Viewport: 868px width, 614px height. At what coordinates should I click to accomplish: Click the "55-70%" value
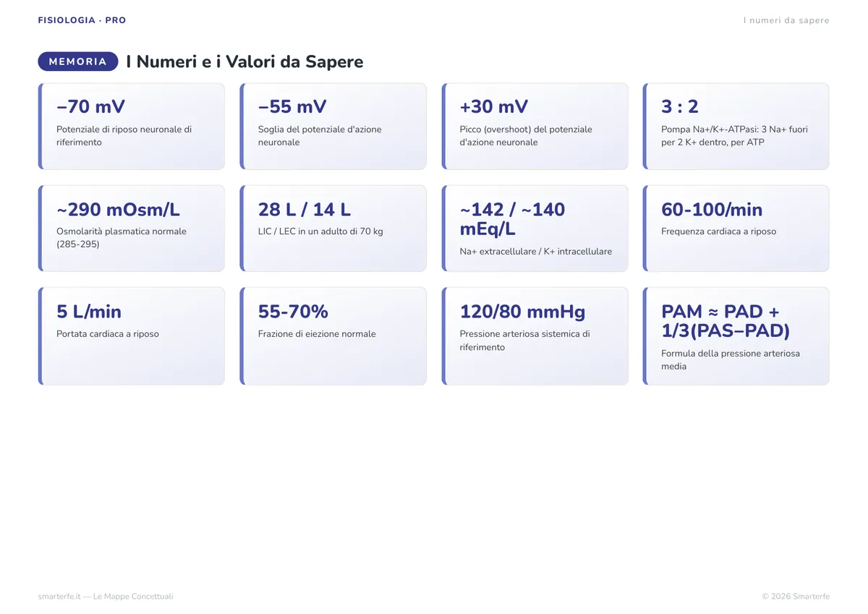[x=293, y=312]
